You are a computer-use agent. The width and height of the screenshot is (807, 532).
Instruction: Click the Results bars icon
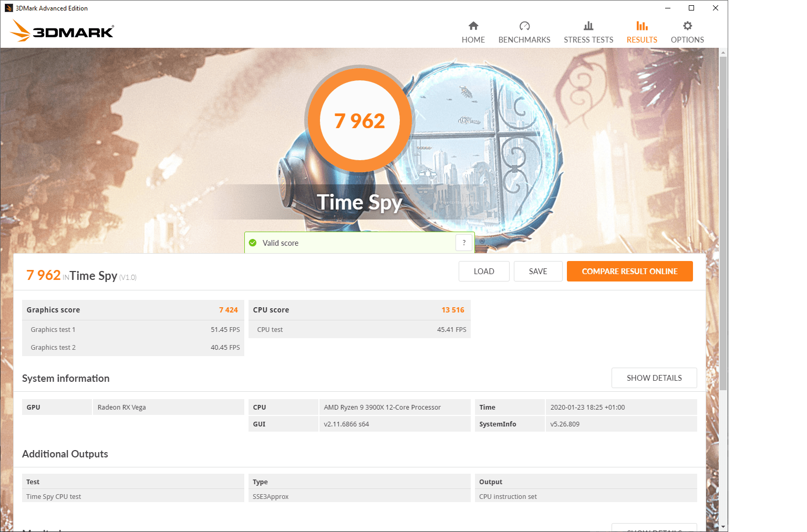click(x=642, y=26)
